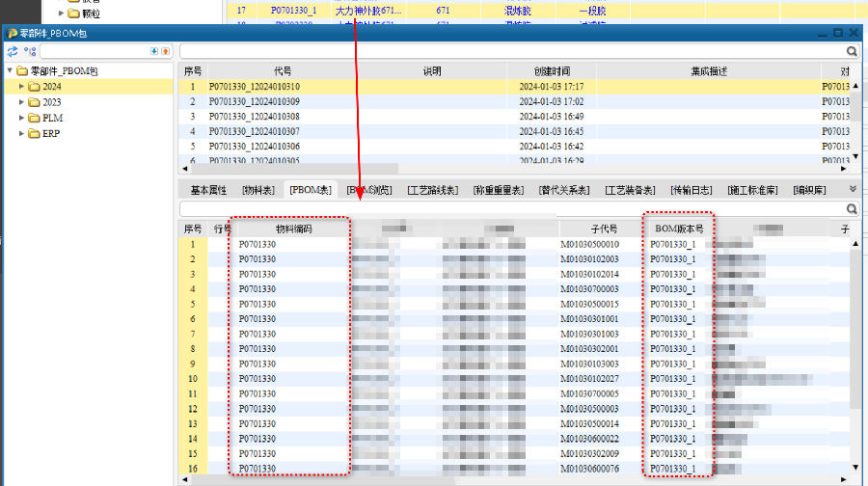The width and height of the screenshot is (868, 486).
Task: Click 混炼胶 cell in background row 17
Action: 518,11
